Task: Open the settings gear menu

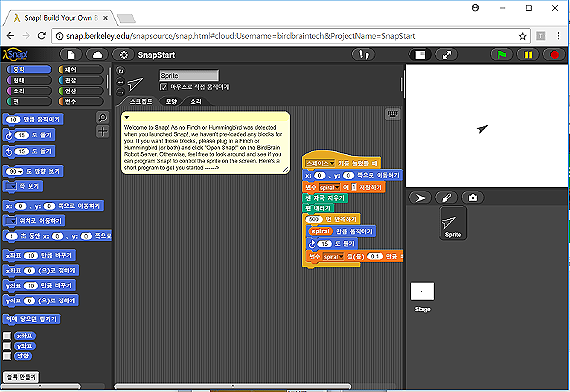Action: click(x=124, y=55)
